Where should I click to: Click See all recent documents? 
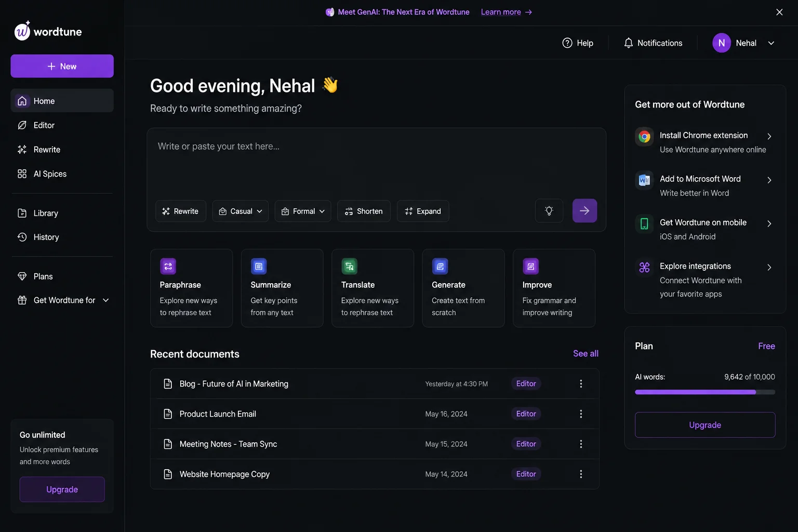point(586,353)
